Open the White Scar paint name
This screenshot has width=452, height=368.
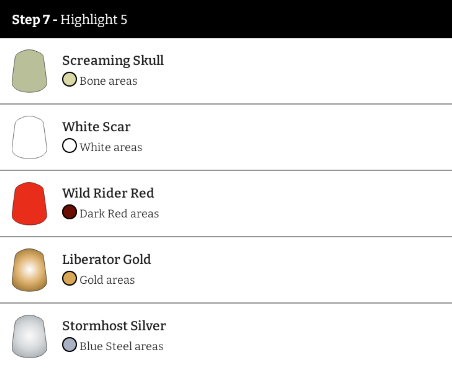coord(96,127)
